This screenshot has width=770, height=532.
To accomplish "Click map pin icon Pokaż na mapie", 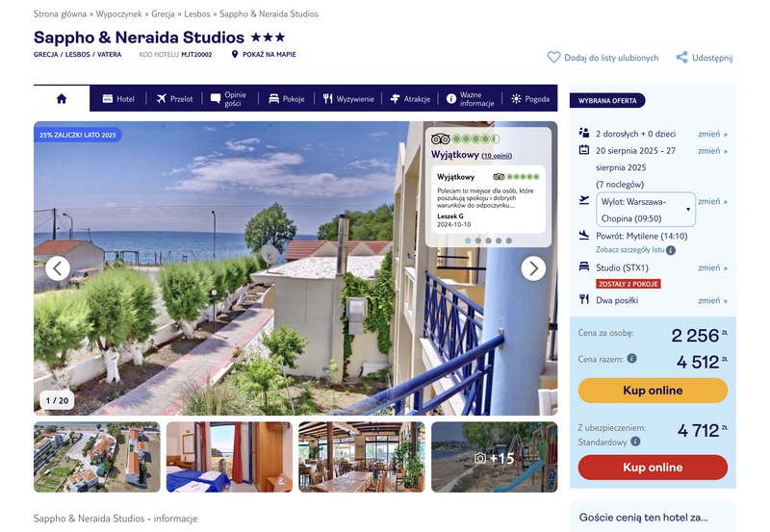I will (235, 55).
